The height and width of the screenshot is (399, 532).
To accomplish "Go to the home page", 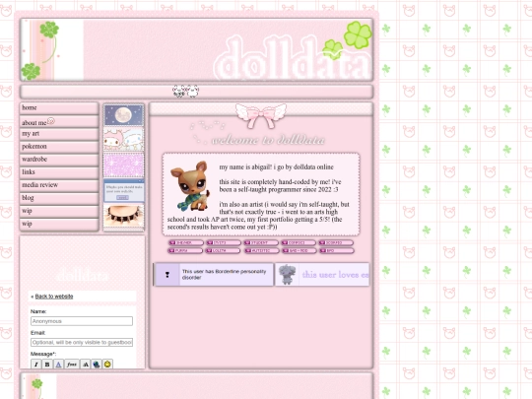I will (59, 108).
